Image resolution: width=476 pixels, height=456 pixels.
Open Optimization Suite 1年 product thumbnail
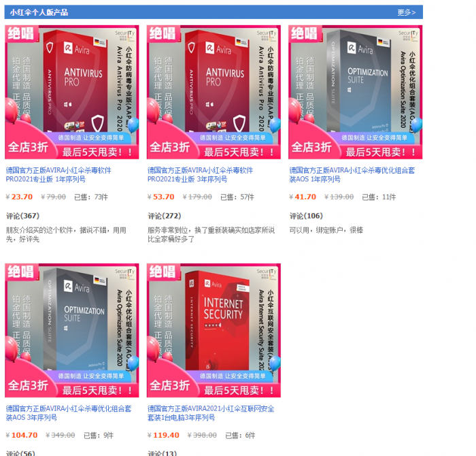[x=356, y=92]
